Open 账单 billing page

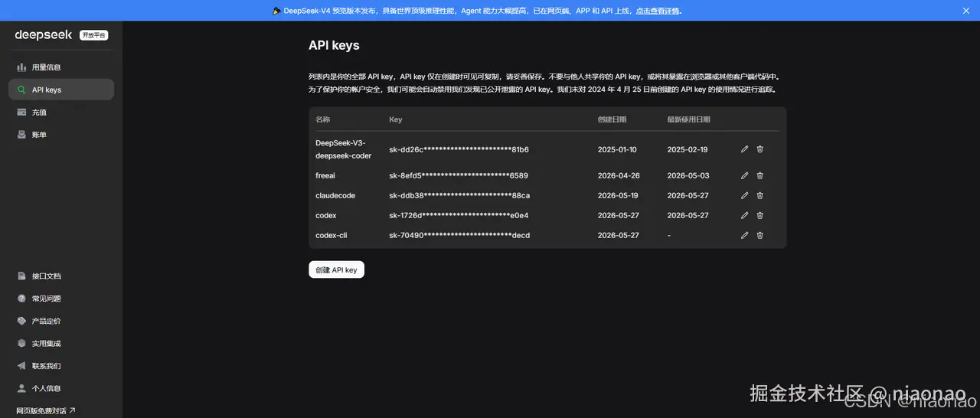point(61,135)
